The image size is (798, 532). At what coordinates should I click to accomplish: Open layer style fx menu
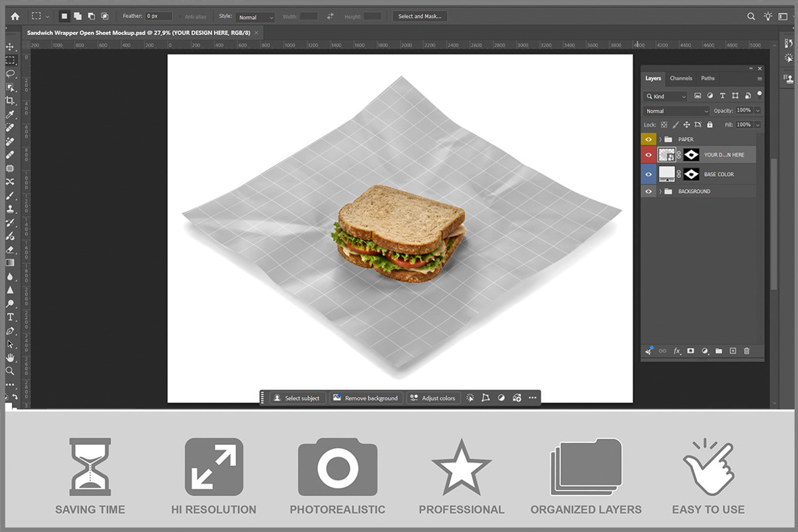pos(677,351)
